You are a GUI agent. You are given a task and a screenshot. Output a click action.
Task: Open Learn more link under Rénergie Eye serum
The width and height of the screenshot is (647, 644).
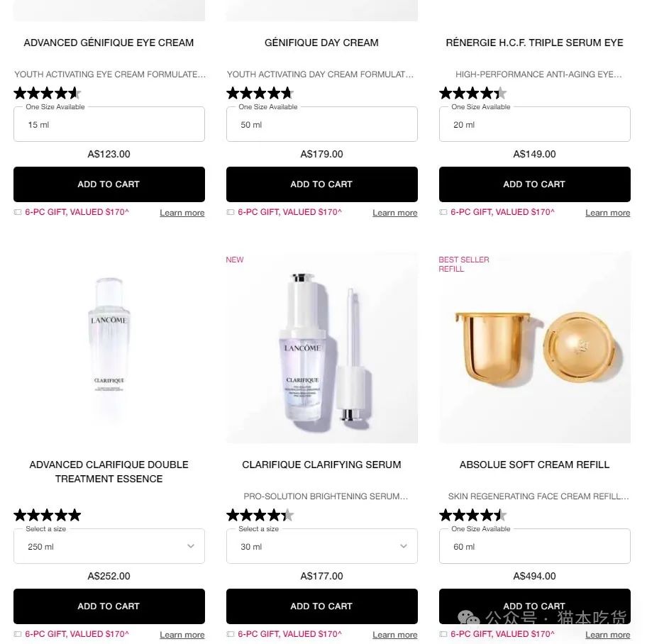point(608,213)
